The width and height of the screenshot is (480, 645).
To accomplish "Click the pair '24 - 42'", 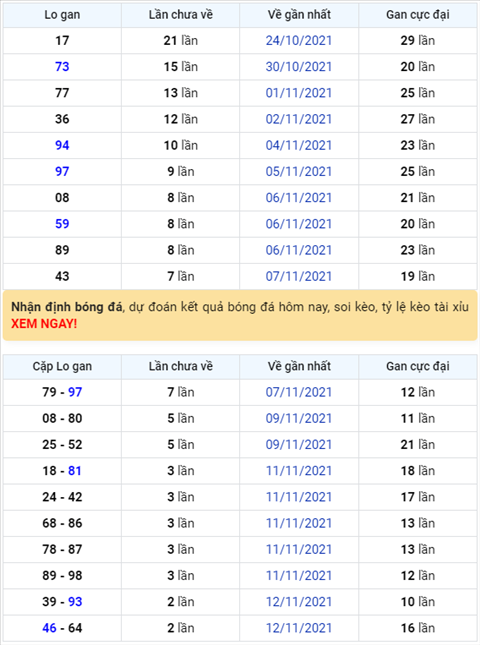I will point(62,497).
